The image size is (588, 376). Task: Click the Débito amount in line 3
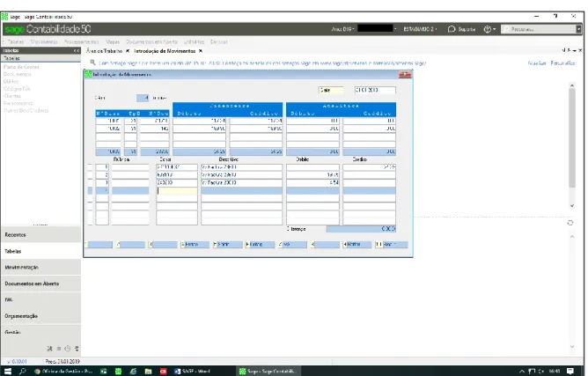pyautogui.click(x=312, y=183)
